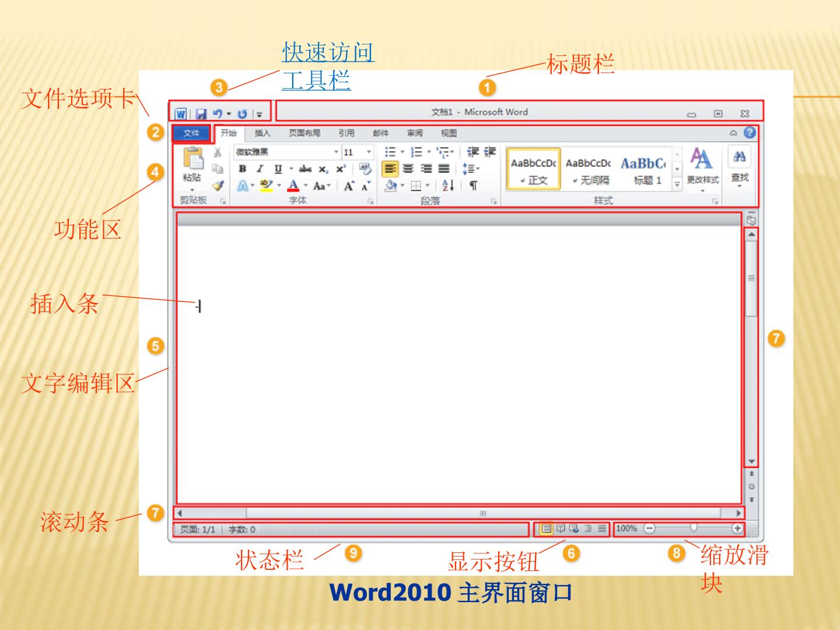Click the Show/Hide paragraph marks icon
The image size is (840, 630).
tap(473, 186)
